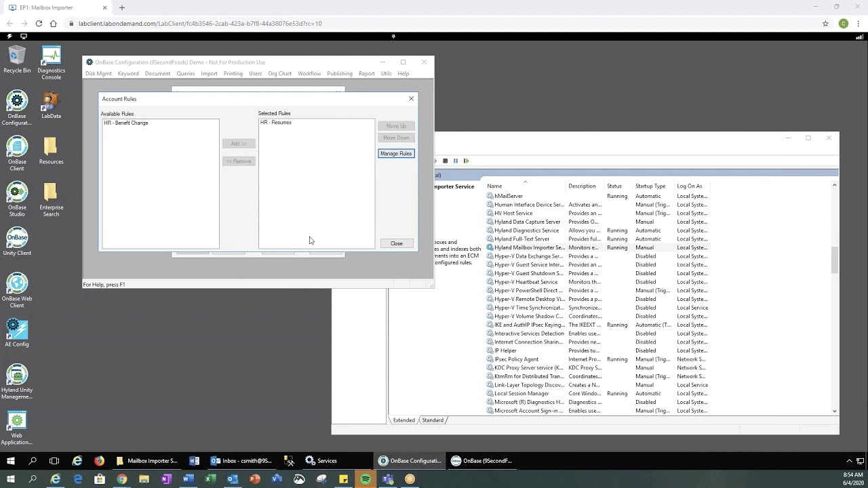
Task: Open Microsoft Teams on the bottom host taskbar
Action: (x=388, y=479)
